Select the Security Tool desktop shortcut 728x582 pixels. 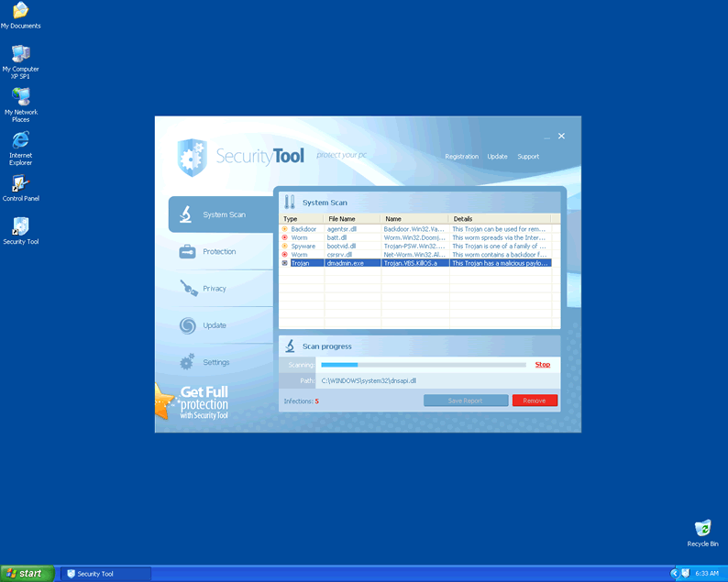[x=20, y=227]
